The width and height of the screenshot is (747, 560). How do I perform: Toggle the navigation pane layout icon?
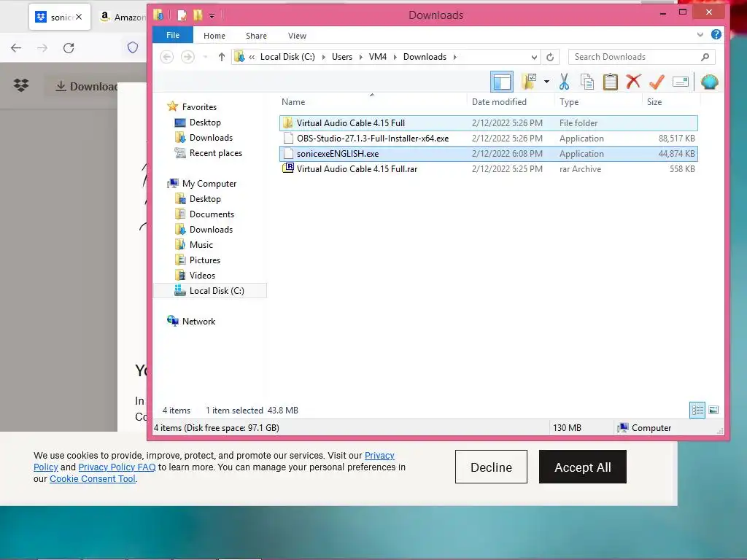click(502, 82)
